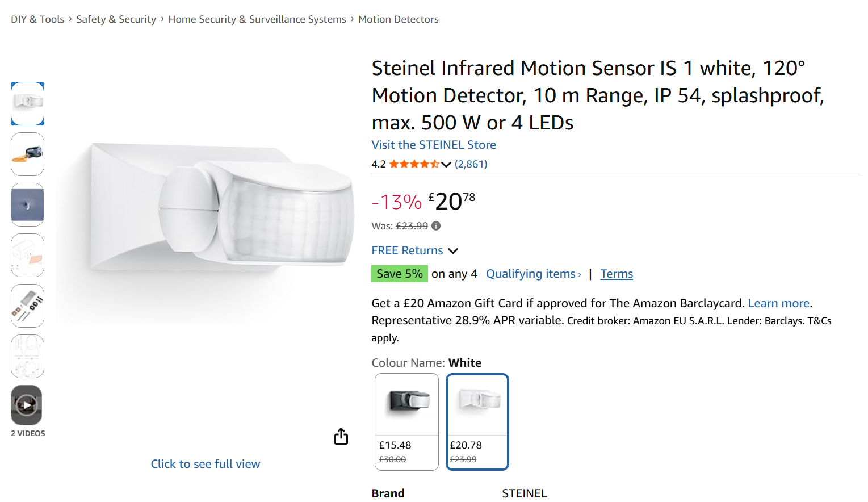This screenshot has width=868, height=502.
Task: Click the star rating icons
Action: [x=414, y=164]
